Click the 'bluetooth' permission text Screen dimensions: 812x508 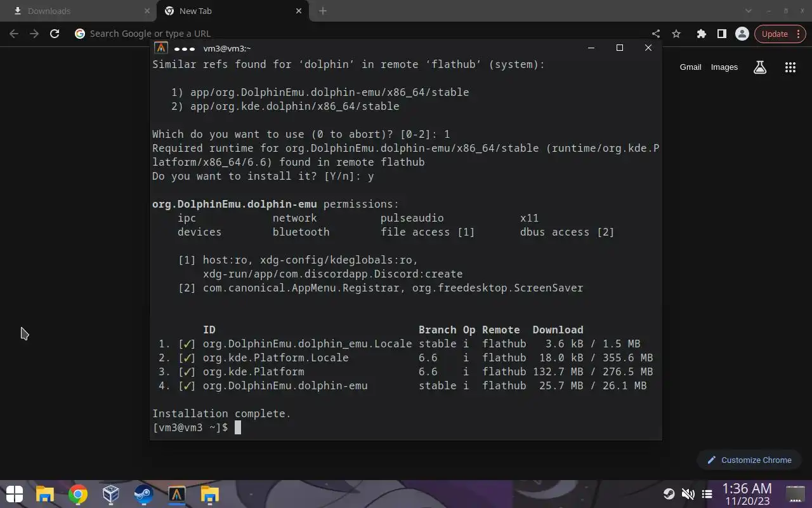(301, 232)
